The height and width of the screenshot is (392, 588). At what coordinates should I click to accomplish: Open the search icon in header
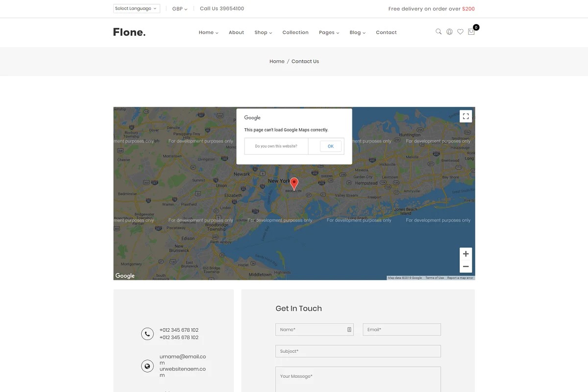[x=439, y=32]
